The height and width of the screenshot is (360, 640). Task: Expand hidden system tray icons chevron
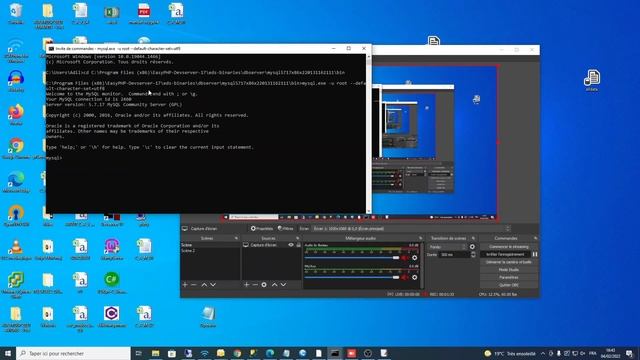[x=543, y=353]
